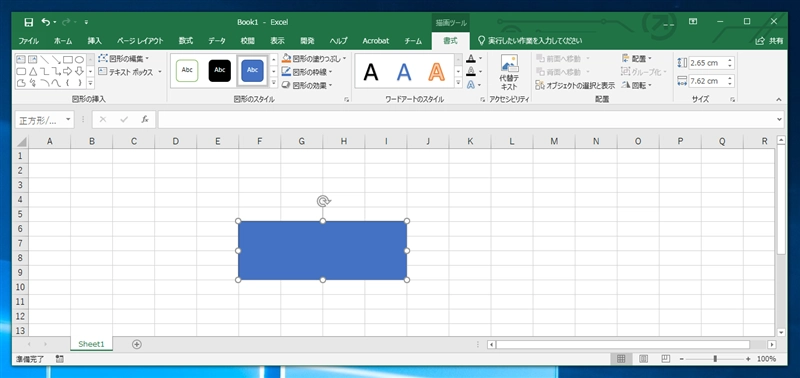Select the curve line shape
Viewport: 800px width, 378px height.
(56, 83)
